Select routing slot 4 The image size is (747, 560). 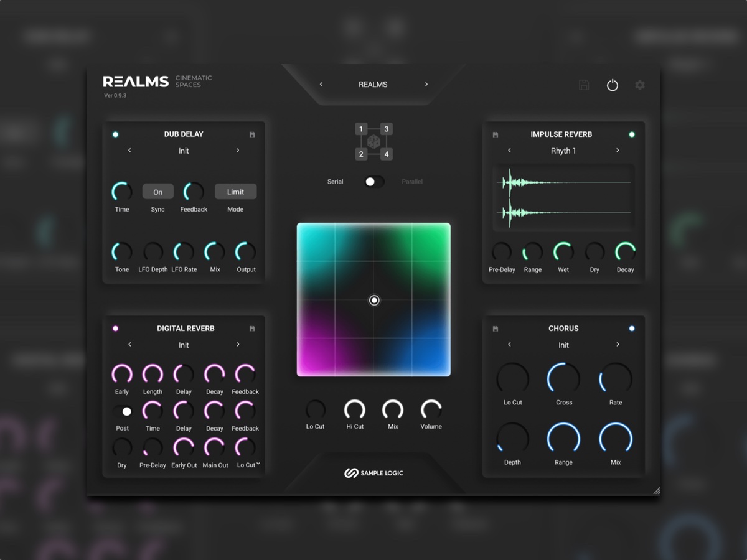pos(387,154)
